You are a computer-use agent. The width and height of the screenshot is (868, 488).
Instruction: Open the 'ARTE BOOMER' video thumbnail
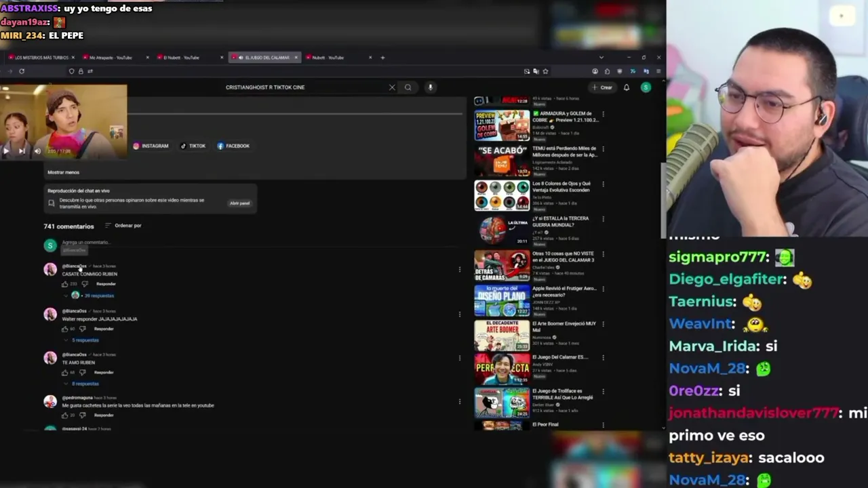click(x=502, y=335)
